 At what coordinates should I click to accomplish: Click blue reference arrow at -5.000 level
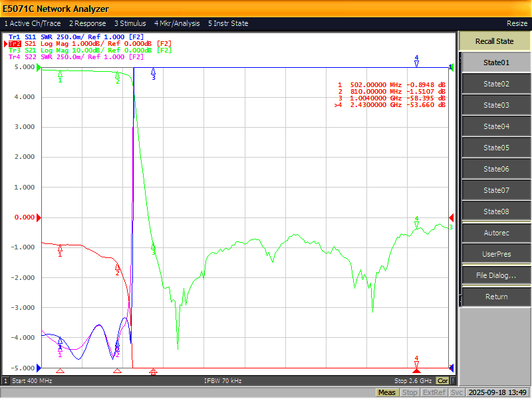[39, 368]
